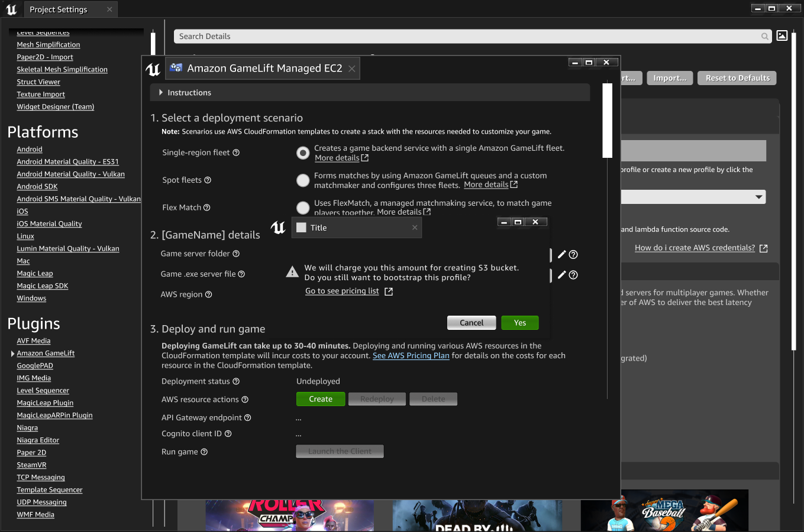The width and height of the screenshot is (804, 532).
Task: Click help icon next to Game server folder pencil
Action: click(573, 255)
